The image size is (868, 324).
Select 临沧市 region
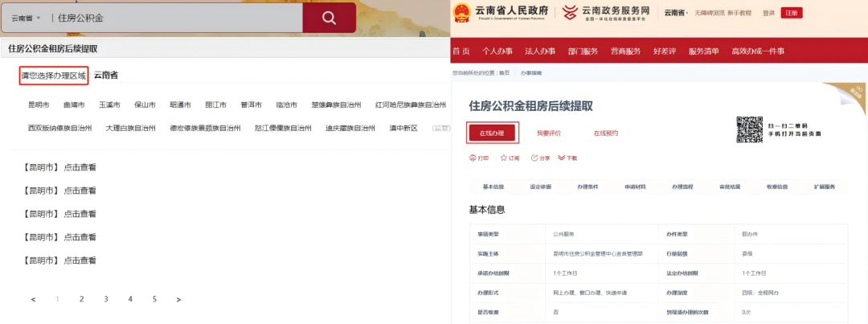[287, 105]
